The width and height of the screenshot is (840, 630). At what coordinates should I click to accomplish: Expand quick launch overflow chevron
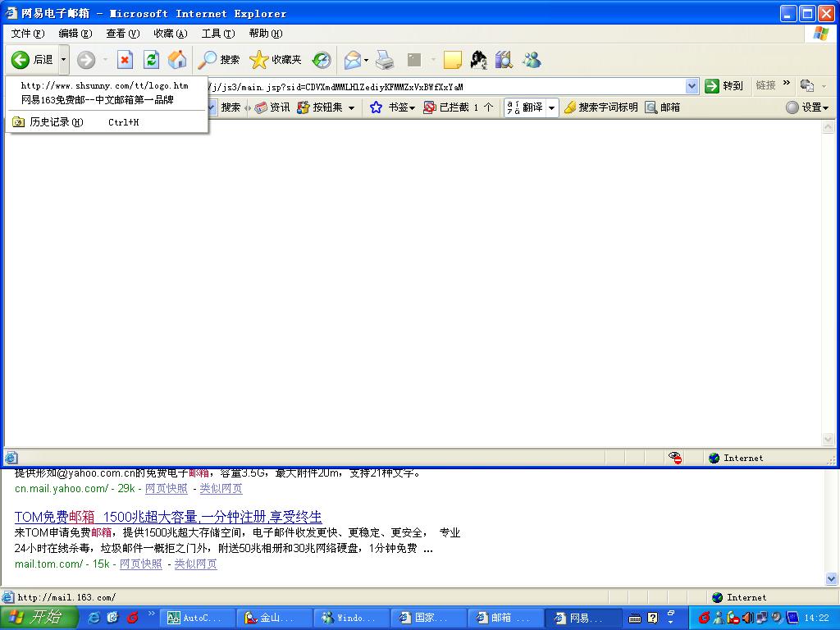151,614
